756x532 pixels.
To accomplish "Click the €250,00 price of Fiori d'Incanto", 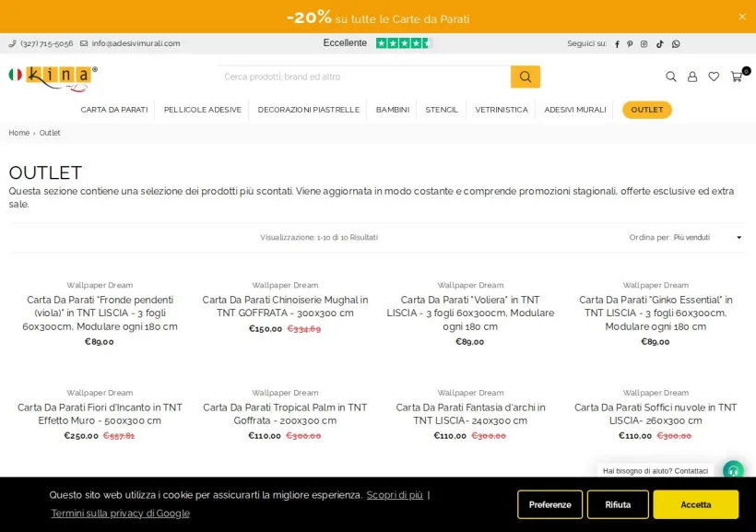I will 81,436.
